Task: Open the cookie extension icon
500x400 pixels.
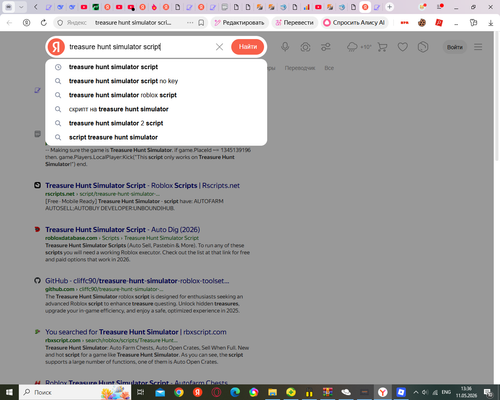Action: tap(422, 23)
